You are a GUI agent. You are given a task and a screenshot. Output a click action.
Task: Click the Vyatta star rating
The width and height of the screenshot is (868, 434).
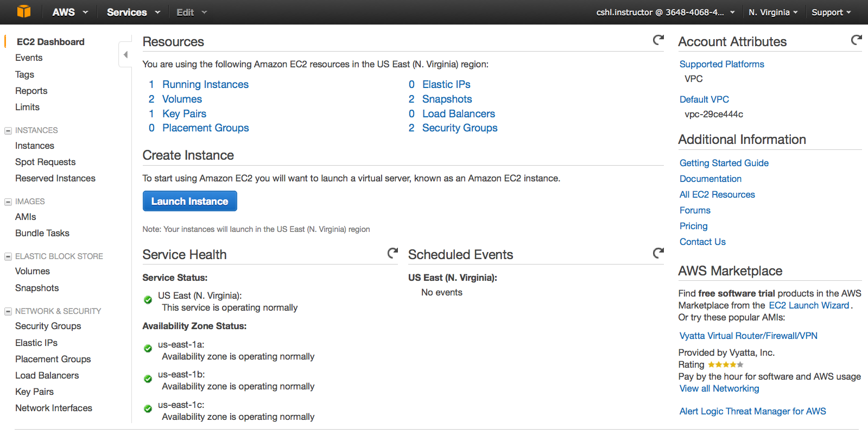pos(725,364)
